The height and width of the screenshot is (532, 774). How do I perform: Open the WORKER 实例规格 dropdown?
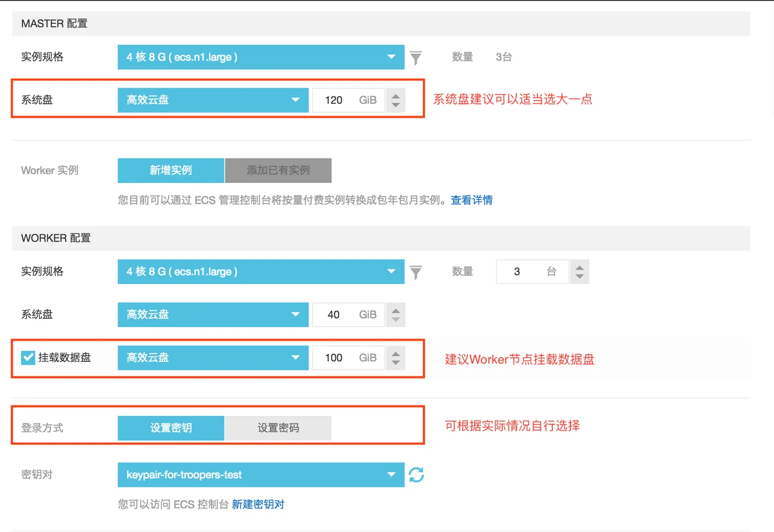point(261,271)
